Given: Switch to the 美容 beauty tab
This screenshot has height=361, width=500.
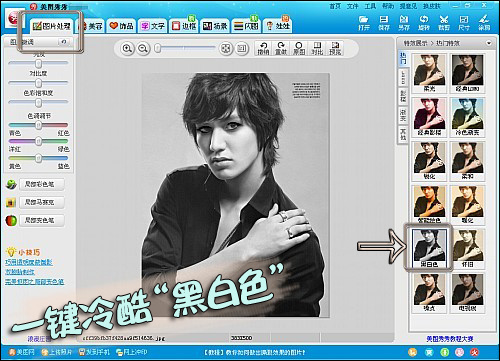Looking at the screenshot, I should [x=92, y=26].
